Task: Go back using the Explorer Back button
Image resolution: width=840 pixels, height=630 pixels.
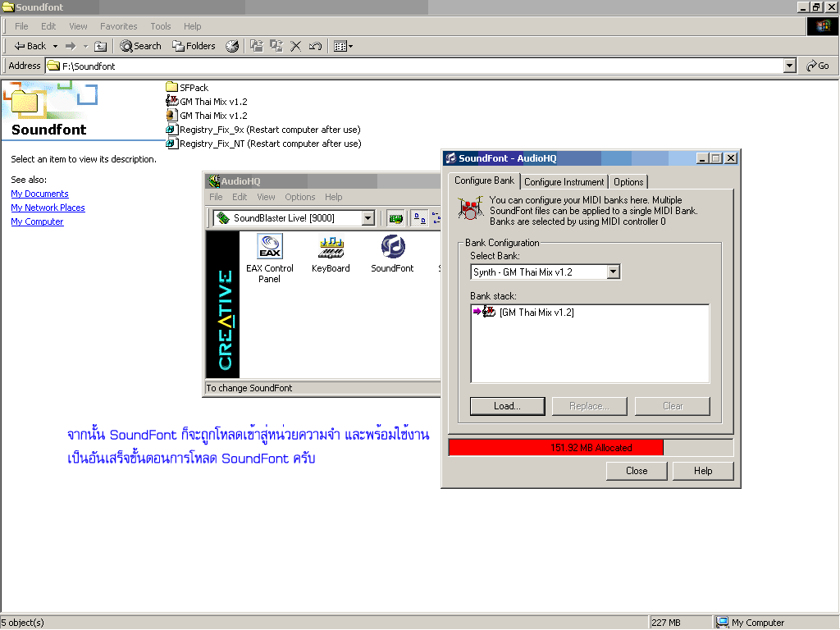Action: [30, 46]
